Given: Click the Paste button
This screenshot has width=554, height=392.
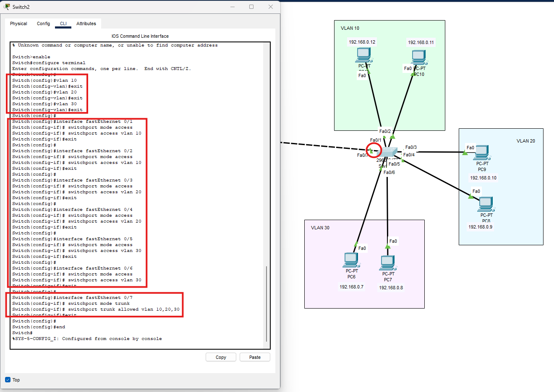Looking at the screenshot, I should click(255, 357).
